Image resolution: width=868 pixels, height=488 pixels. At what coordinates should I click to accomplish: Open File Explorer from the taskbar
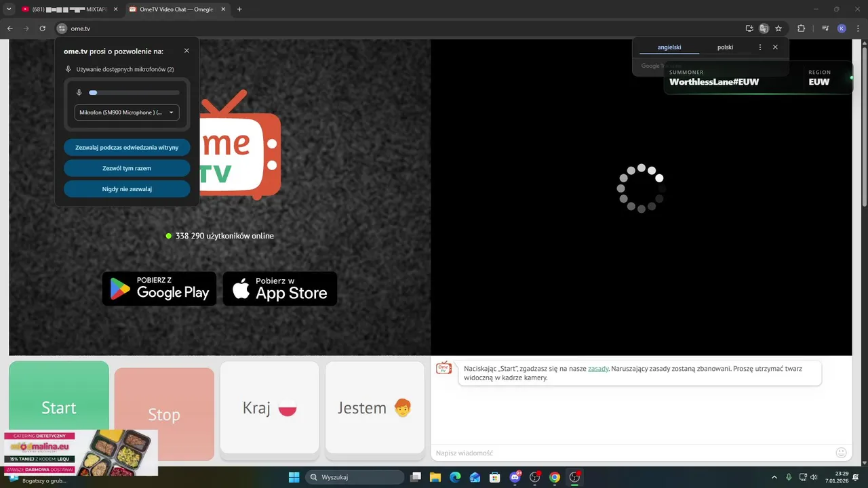pyautogui.click(x=435, y=477)
